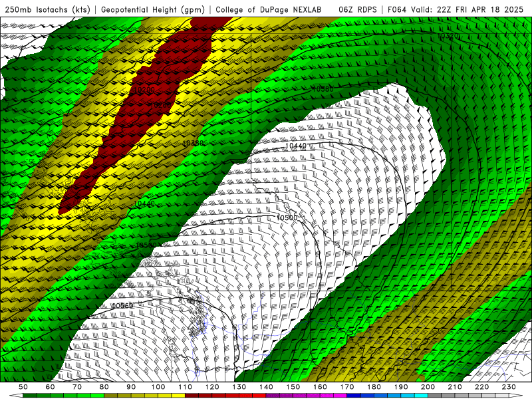Click the 10260 height contour label
Screen dimensions: 532x399
tap(160, 105)
